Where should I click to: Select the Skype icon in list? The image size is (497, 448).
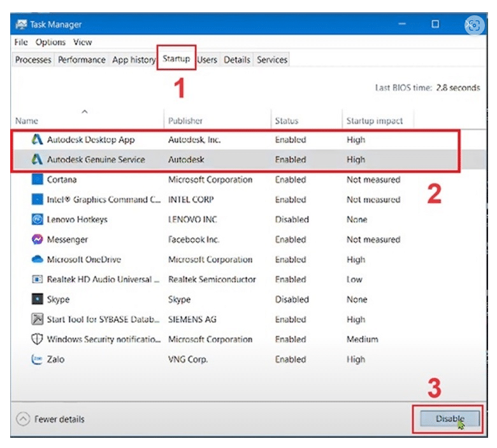click(37, 300)
